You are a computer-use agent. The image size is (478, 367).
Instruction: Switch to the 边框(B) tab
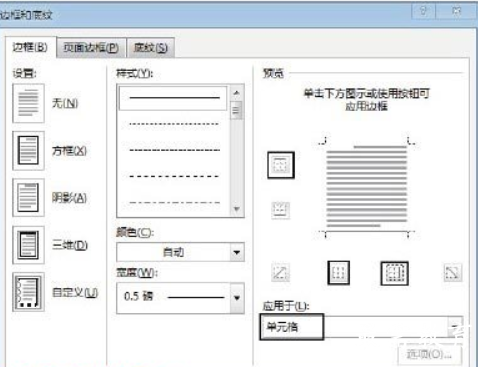tap(30, 47)
